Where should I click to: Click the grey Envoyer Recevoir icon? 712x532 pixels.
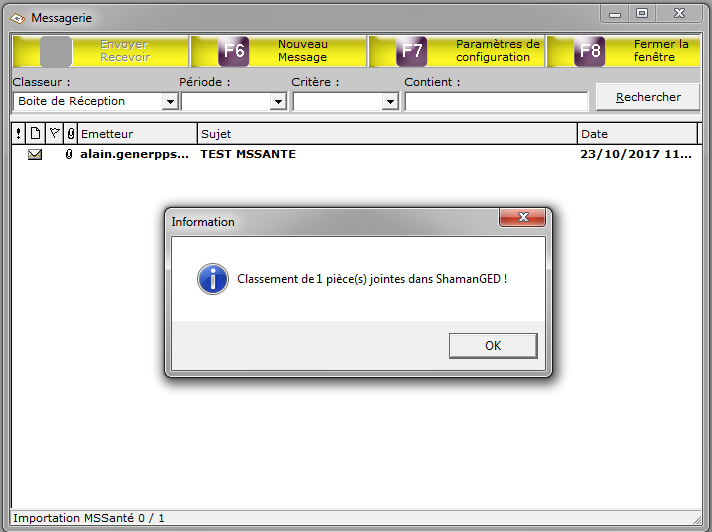[56, 51]
